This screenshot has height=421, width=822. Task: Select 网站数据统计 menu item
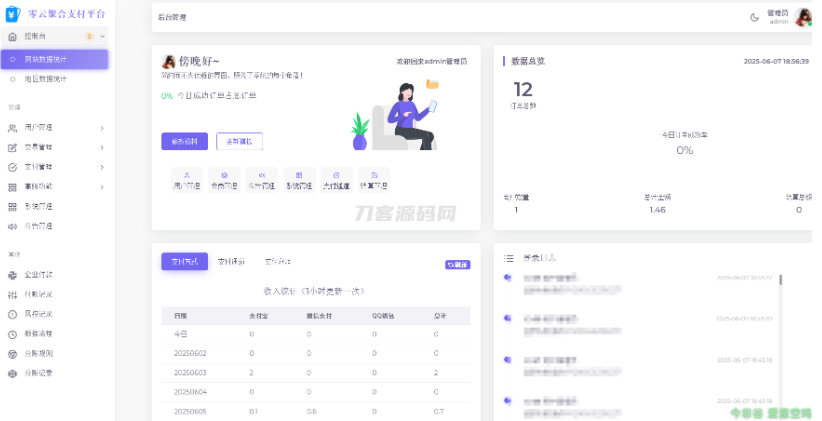(x=55, y=59)
